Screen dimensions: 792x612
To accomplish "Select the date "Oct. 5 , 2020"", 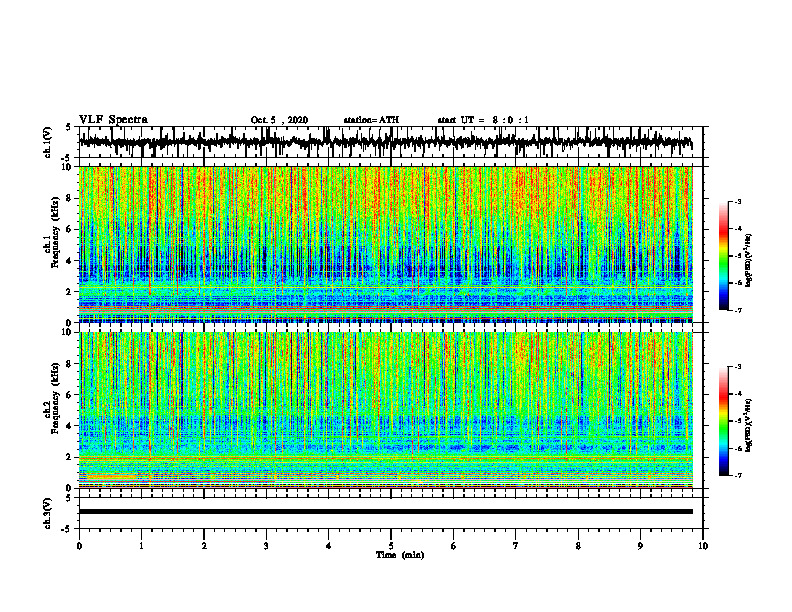I will coord(279,120).
